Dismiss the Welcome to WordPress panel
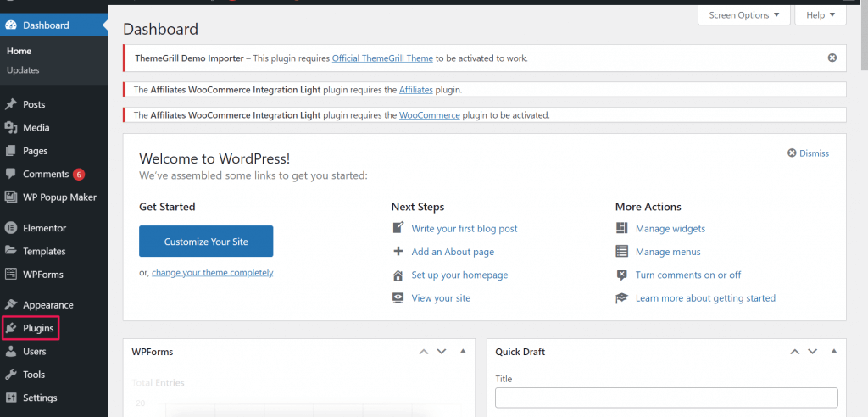868x417 pixels. tap(808, 153)
